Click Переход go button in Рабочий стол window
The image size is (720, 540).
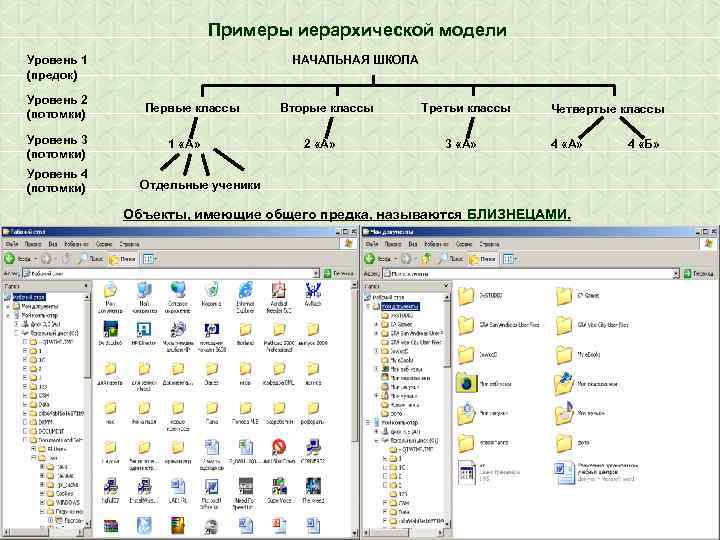click(339, 274)
